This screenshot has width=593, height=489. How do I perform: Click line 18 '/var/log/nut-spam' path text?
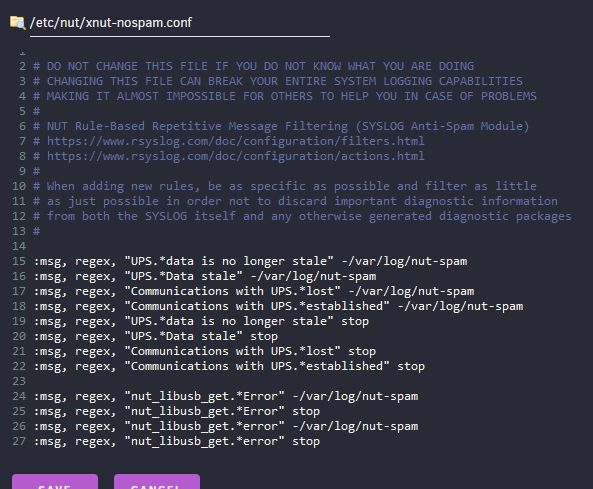click(464, 306)
